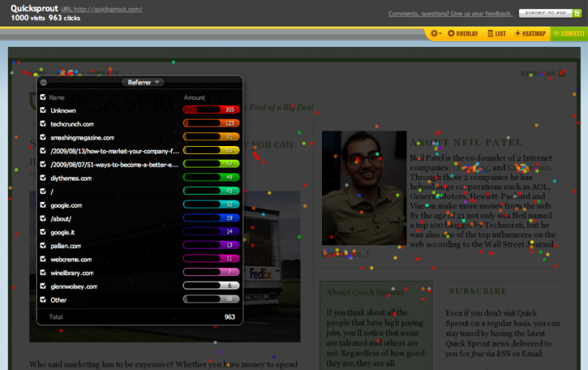
Task: Select the Other referrer row label
Action: (x=59, y=300)
